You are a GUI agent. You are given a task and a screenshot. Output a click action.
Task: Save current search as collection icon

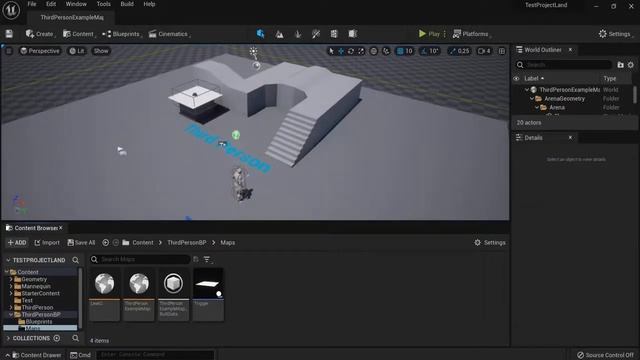pyautogui.click(x=196, y=259)
